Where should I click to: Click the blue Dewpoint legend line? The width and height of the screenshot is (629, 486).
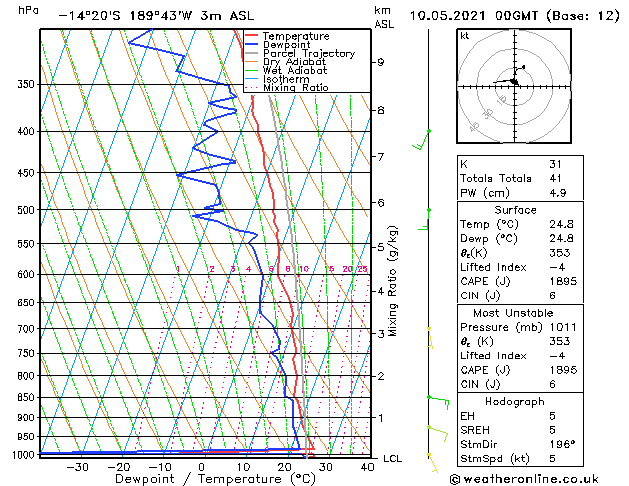click(252, 45)
